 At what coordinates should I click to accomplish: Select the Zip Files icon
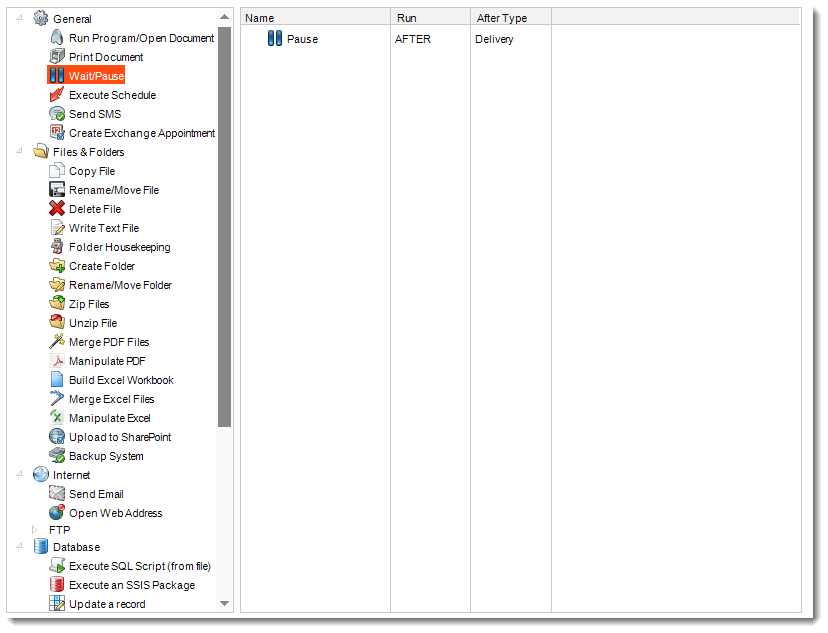tap(57, 304)
